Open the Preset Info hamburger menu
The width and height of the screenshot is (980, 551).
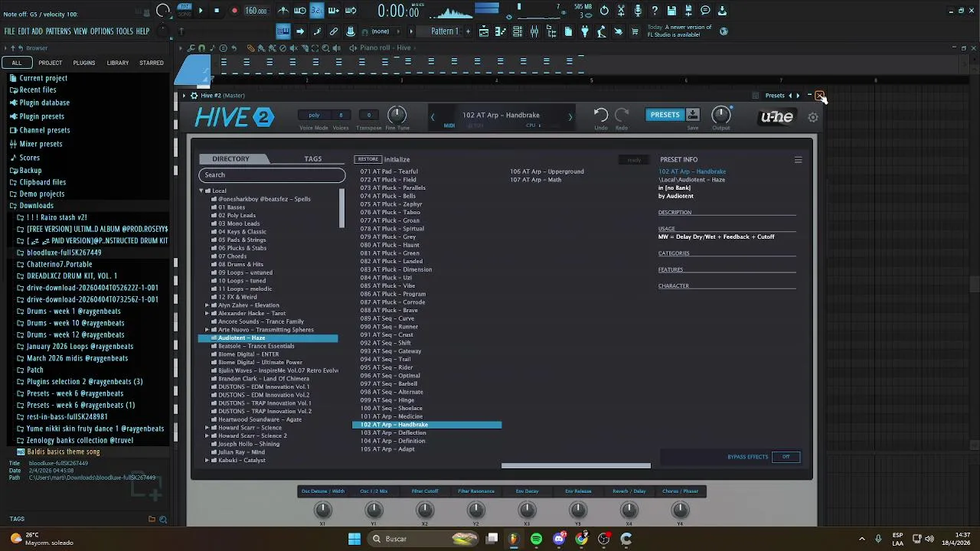pos(798,160)
